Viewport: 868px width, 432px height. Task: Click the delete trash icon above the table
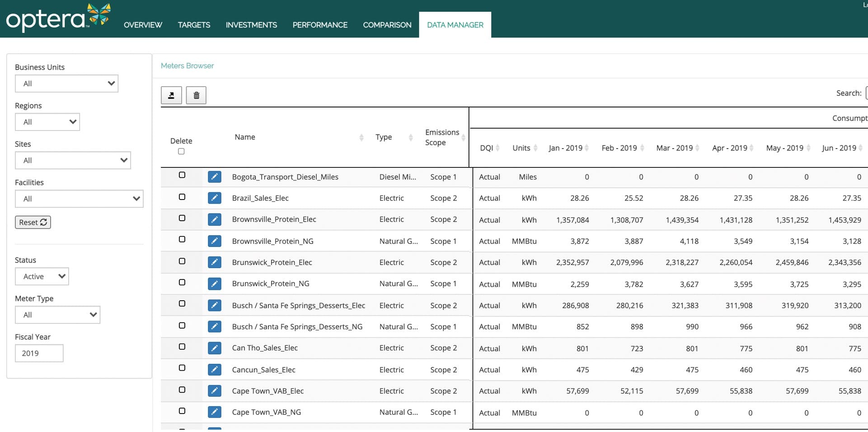(x=196, y=95)
